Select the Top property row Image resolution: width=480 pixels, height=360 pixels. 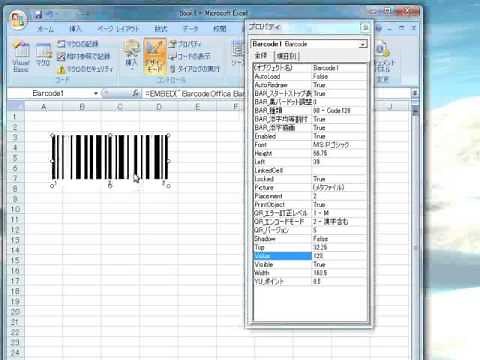[310, 247]
